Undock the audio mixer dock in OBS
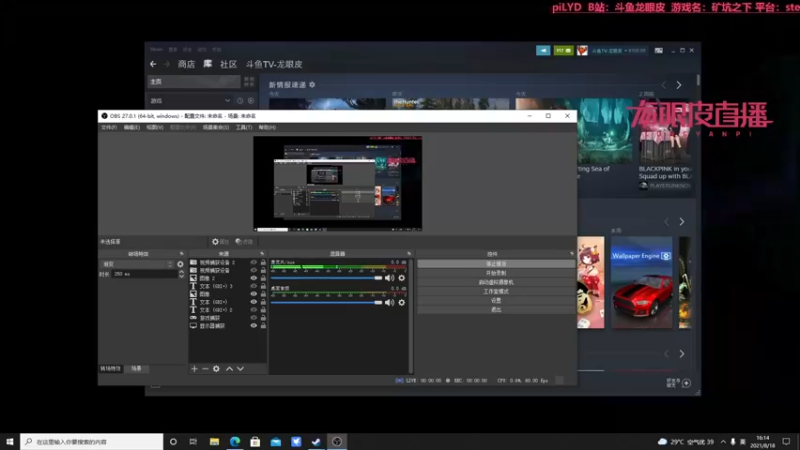This screenshot has width=800, height=450. pos(409,254)
